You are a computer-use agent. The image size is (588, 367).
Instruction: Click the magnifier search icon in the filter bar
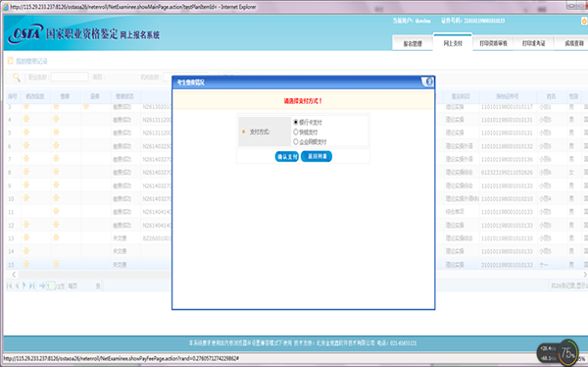(16, 78)
